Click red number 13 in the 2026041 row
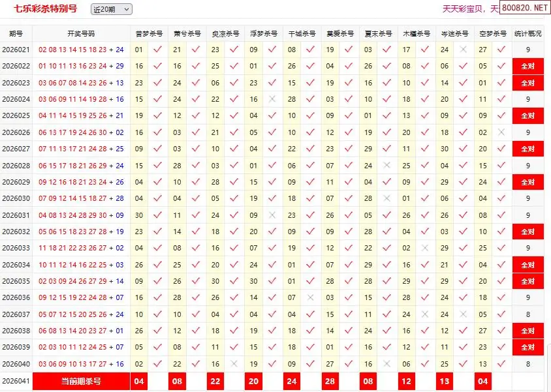The height and width of the screenshot is (392, 551). click(445, 381)
